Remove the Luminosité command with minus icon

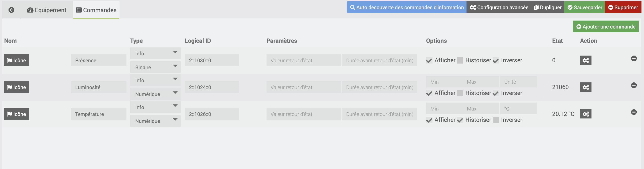633,85
